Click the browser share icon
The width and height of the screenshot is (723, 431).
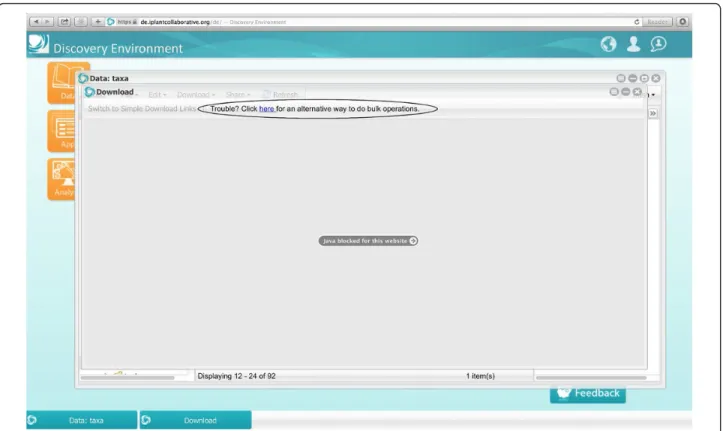point(65,22)
